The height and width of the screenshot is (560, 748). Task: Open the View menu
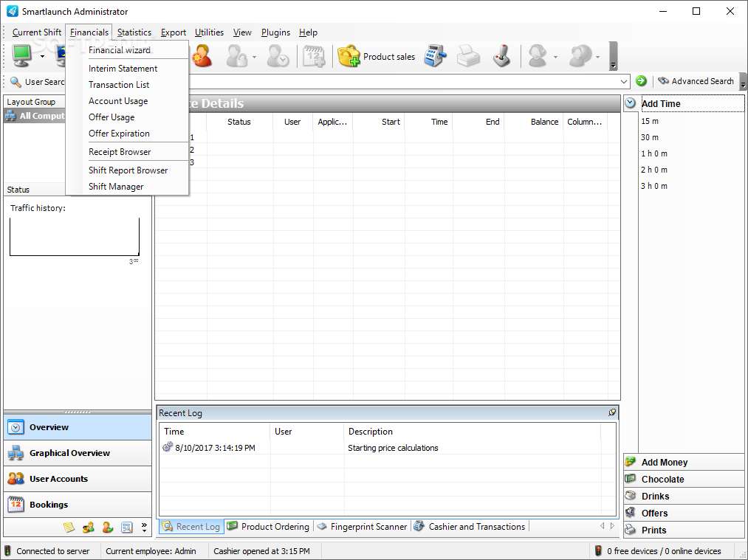tap(242, 32)
